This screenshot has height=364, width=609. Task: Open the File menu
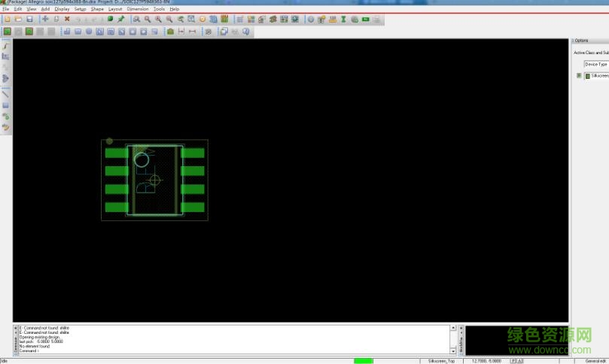coord(5,9)
